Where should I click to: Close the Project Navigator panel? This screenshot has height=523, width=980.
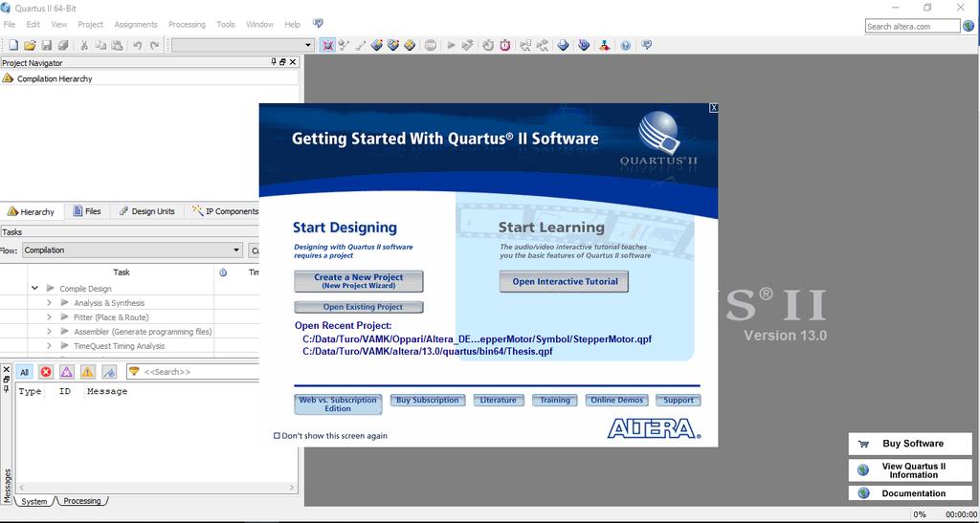293,62
